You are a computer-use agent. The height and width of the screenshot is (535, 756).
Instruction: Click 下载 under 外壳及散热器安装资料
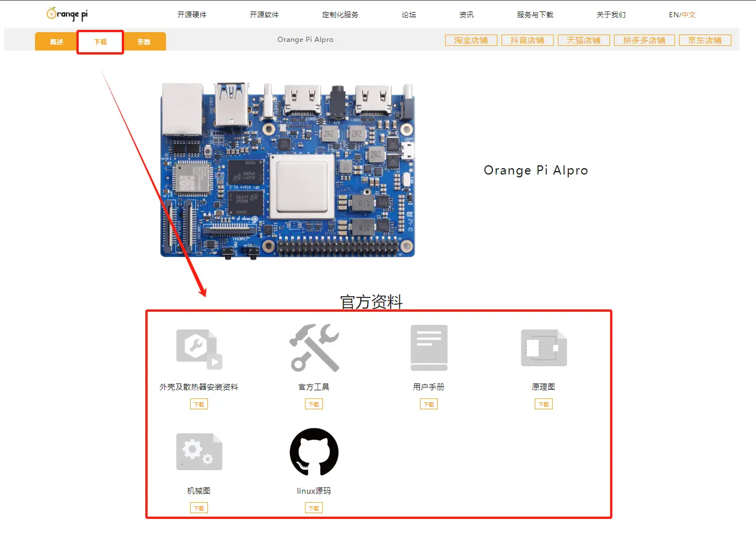199,404
